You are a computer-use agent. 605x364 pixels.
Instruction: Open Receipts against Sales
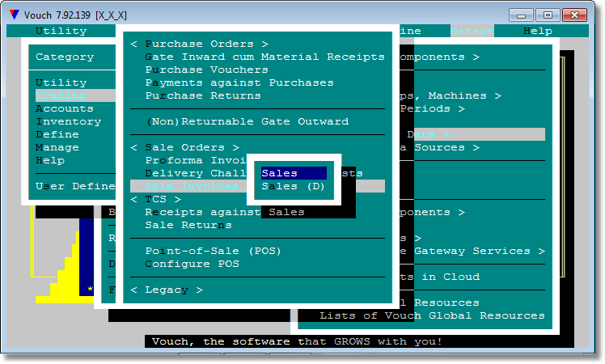coord(225,212)
